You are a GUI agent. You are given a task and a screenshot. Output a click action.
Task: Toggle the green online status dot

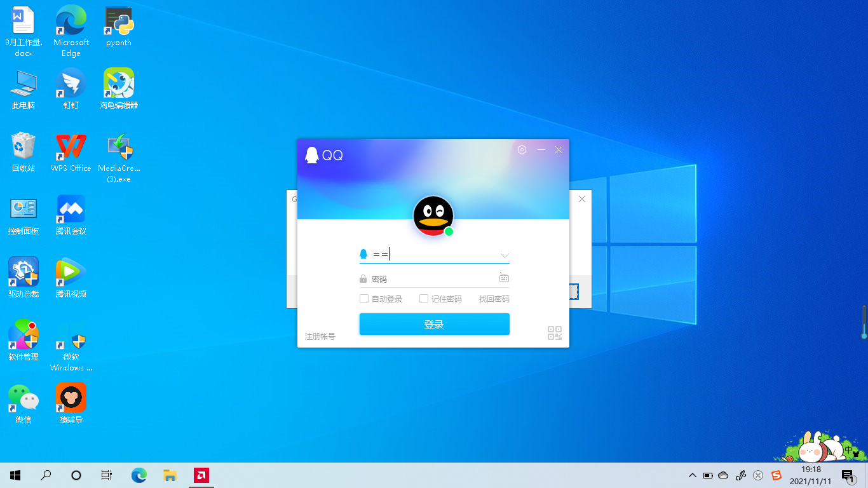[x=449, y=231]
